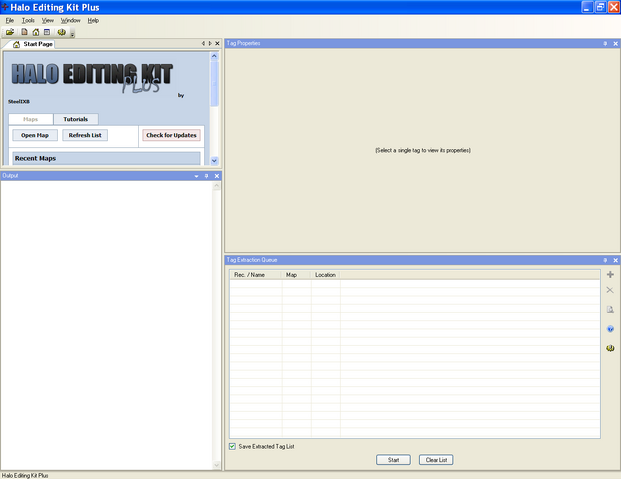
Task: Uncheck Save Extracted Tag List checkbox
Action: [x=232, y=447]
